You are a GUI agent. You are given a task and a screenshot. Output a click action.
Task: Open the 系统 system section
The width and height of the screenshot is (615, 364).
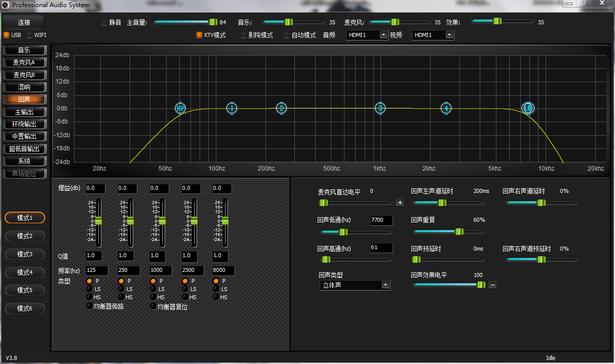(24, 161)
